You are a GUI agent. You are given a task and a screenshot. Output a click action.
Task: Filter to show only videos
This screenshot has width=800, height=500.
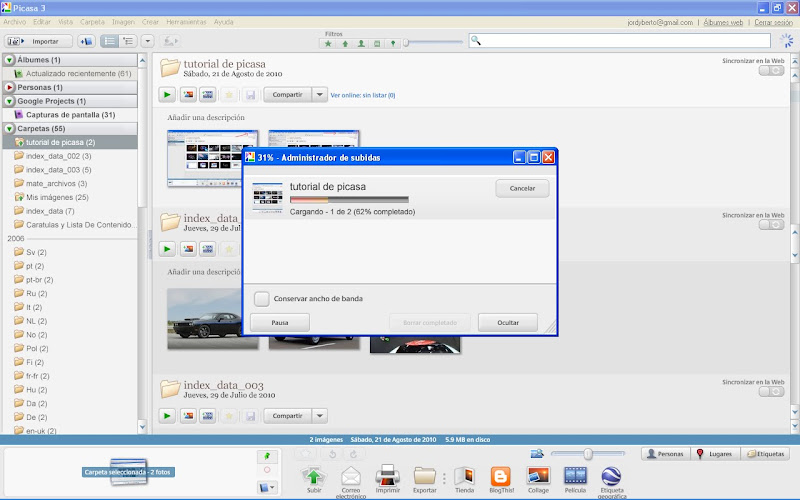tap(377, 44)
